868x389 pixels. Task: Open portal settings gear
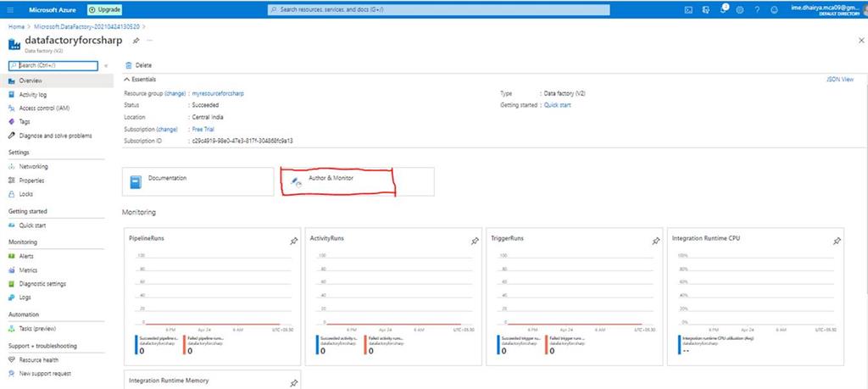[739, 10]
